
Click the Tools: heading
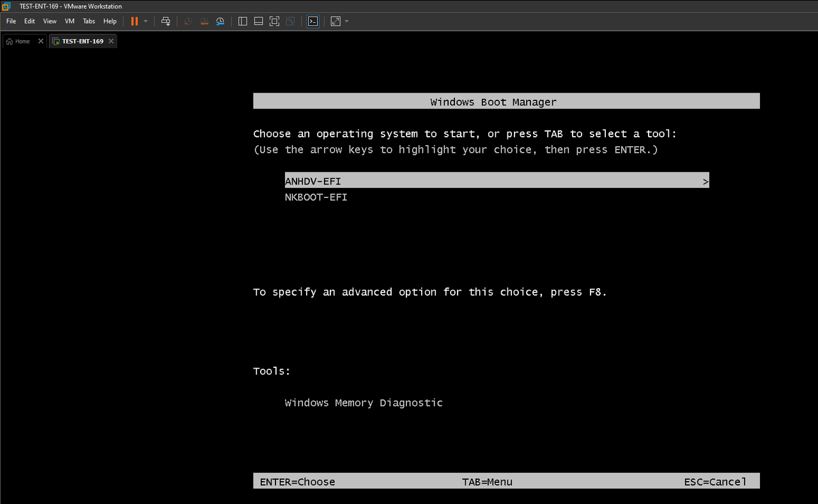coord(272,371)
